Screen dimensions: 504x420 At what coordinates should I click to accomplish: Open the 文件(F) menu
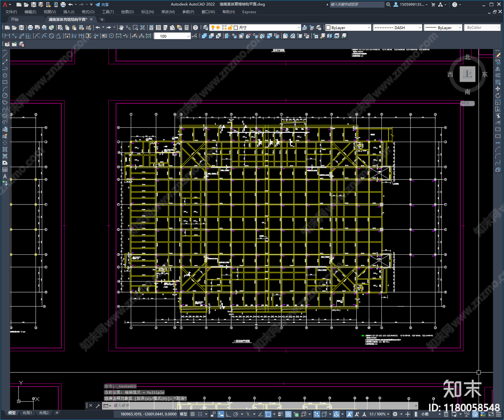click(x=11, y=12)
